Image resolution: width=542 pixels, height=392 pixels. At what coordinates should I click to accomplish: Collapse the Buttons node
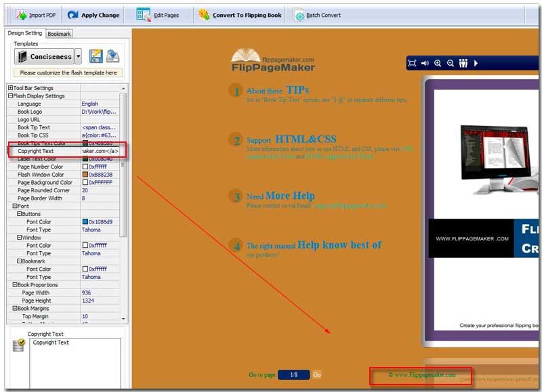[x=20, y=214]
